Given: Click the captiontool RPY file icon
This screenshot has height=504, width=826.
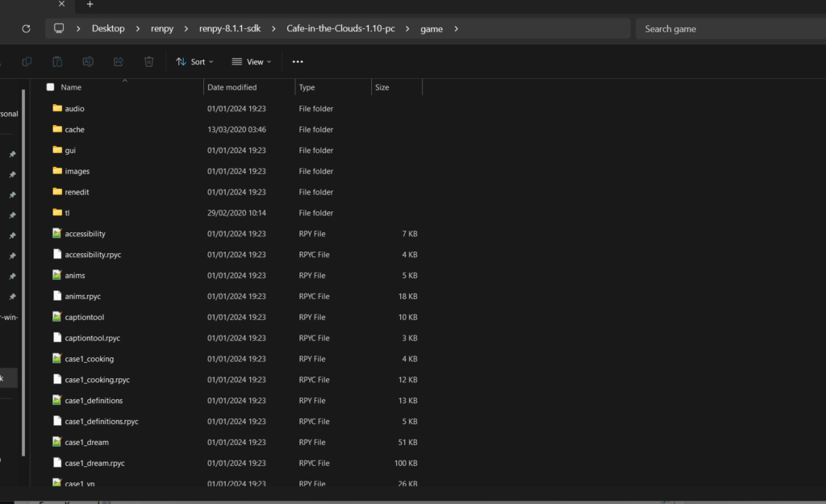Looking at the screenshot, I should [x=57, y=317].
